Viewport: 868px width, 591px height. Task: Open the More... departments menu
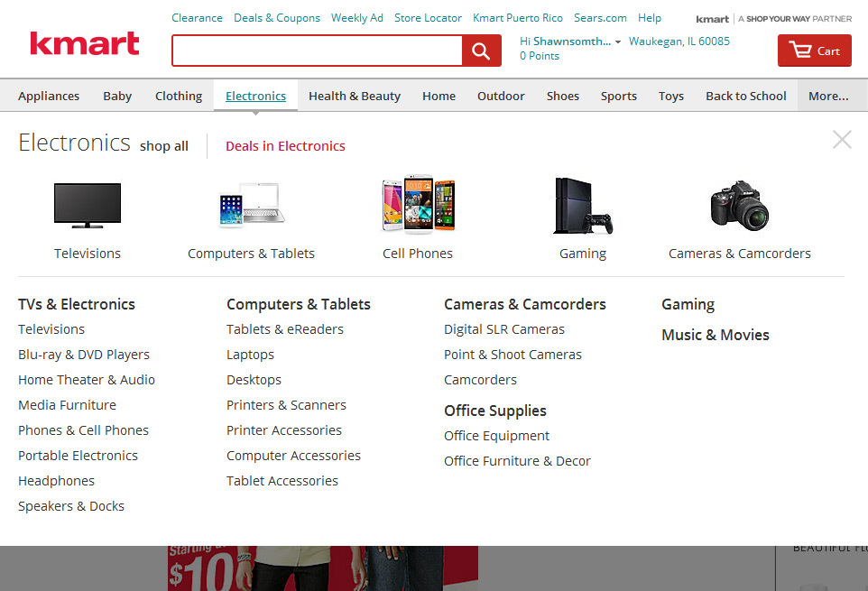(828, 96)
